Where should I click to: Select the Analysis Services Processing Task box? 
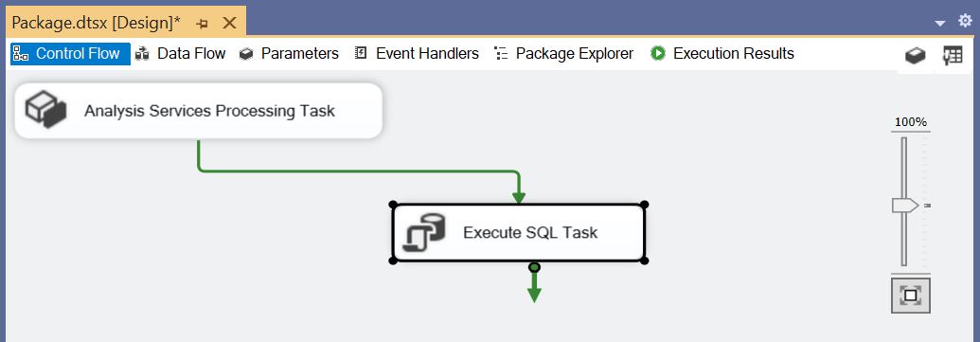pos(198,111)
